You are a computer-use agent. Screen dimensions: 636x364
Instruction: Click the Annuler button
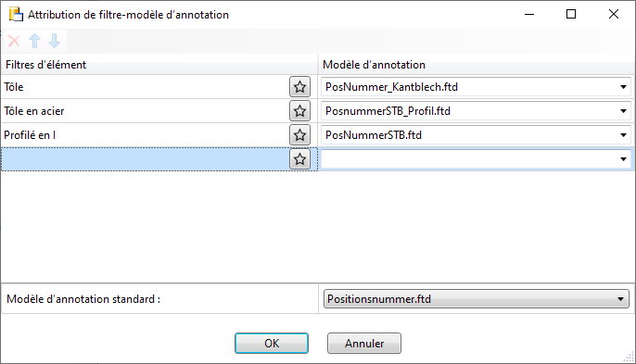[364, 344]
